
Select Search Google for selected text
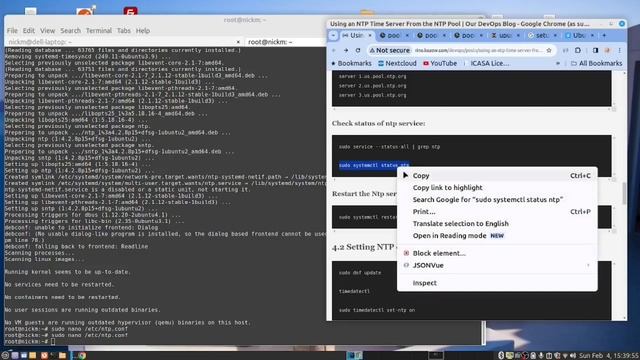click(497, 200)
